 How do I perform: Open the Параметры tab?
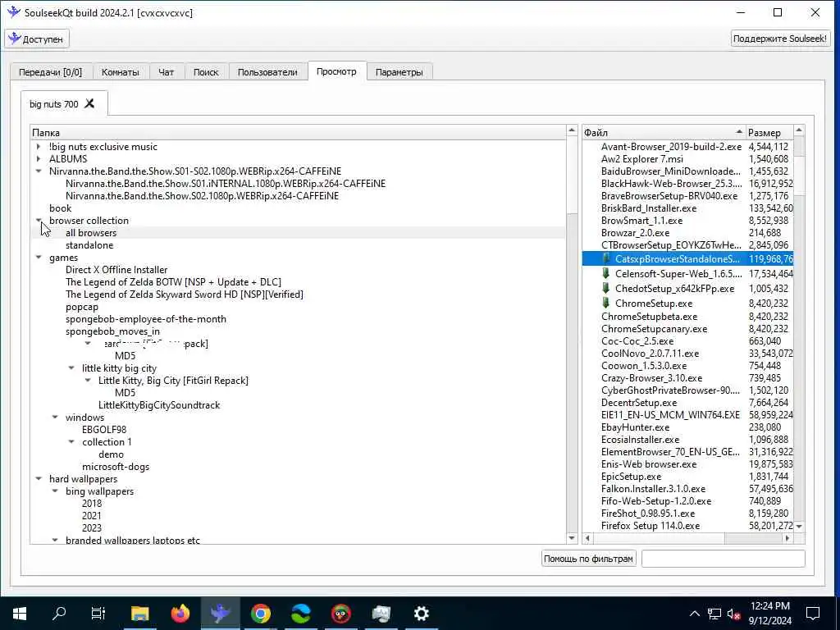pos(399,72)
